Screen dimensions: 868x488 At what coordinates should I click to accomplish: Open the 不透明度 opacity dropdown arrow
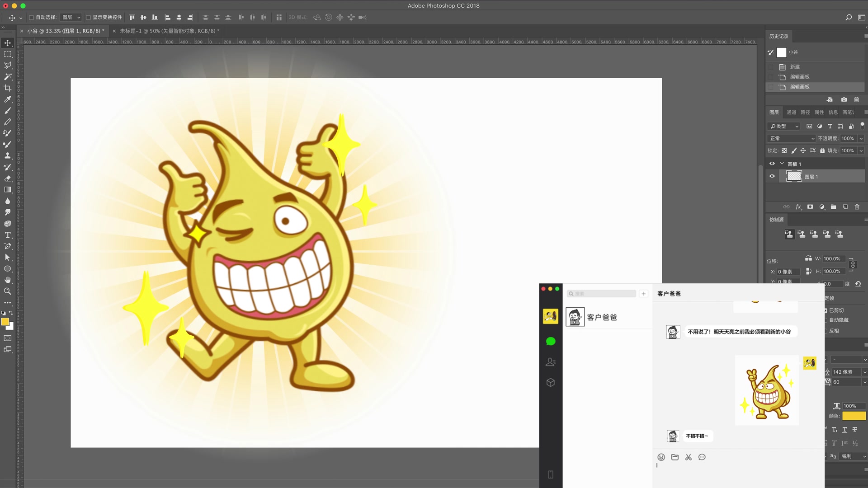tap(861, 139)
